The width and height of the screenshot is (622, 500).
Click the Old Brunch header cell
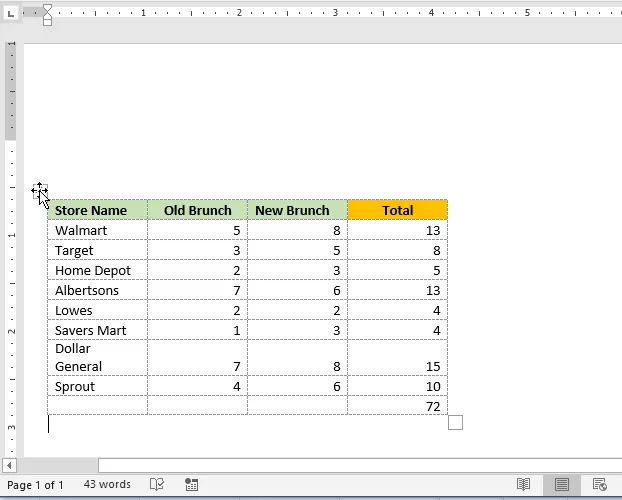pyautogui.click(x=198, y=210)
